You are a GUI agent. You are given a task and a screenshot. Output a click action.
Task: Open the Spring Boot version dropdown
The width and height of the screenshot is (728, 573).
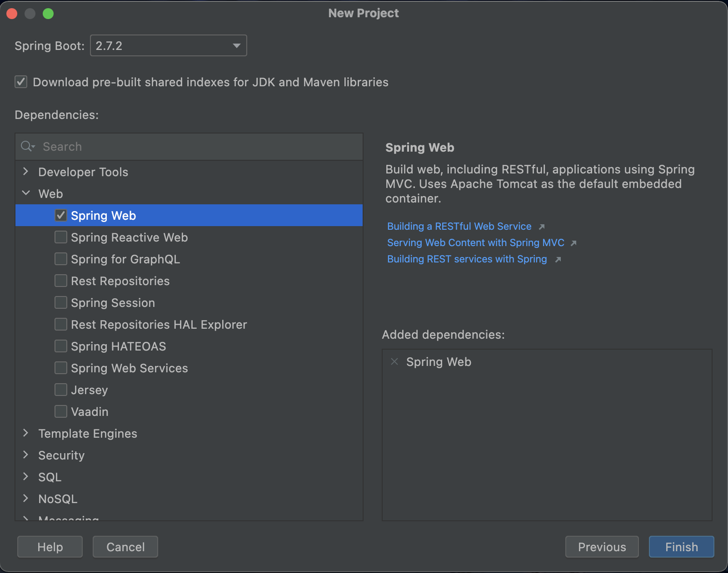pos(169,45)
